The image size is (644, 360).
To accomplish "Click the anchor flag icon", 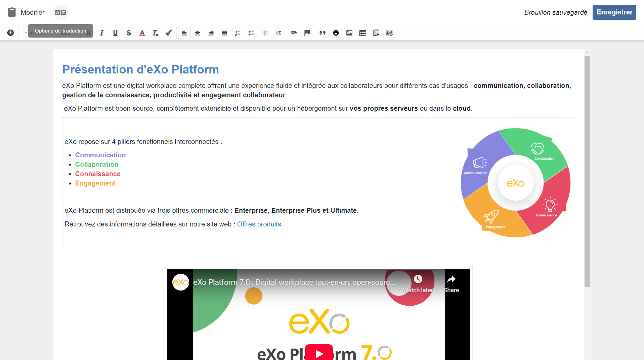I will 307,33.
